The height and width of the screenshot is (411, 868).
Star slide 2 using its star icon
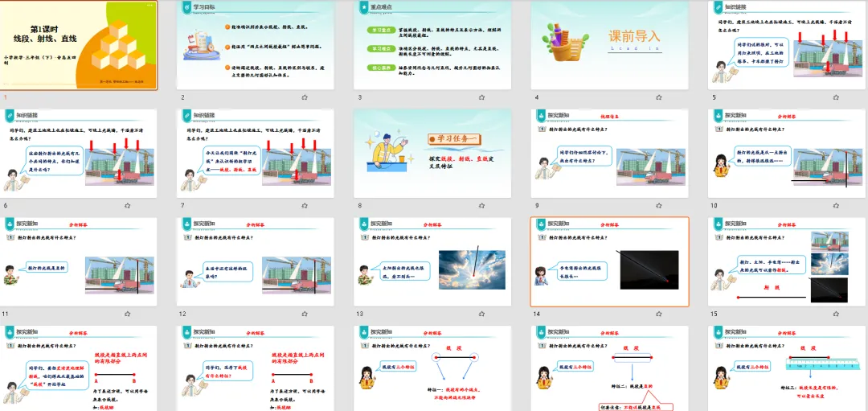tap(305, 97)
